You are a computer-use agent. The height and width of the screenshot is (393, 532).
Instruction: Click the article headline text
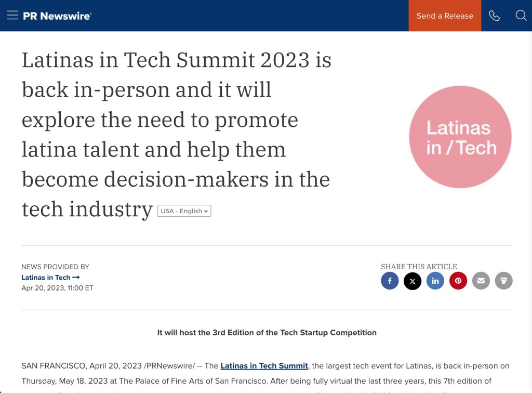coord(177,135)
